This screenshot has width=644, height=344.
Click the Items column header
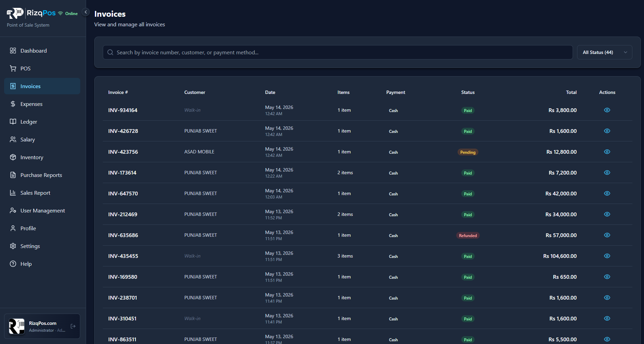tap(344, 92)
